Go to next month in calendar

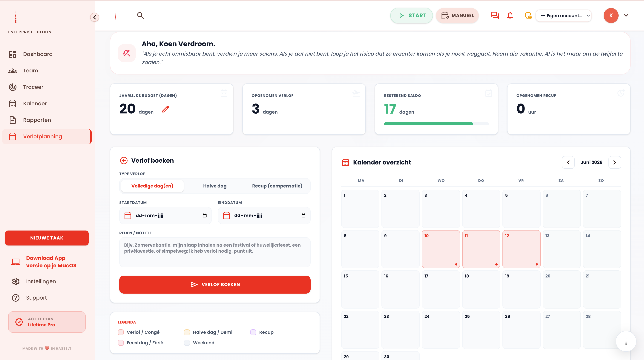pyautogui.click(x=615, y=162)
